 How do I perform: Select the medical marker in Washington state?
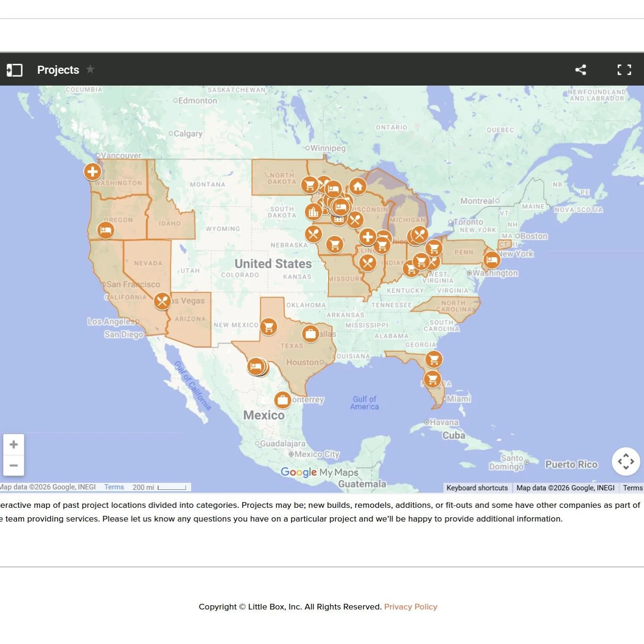point(92,172)
